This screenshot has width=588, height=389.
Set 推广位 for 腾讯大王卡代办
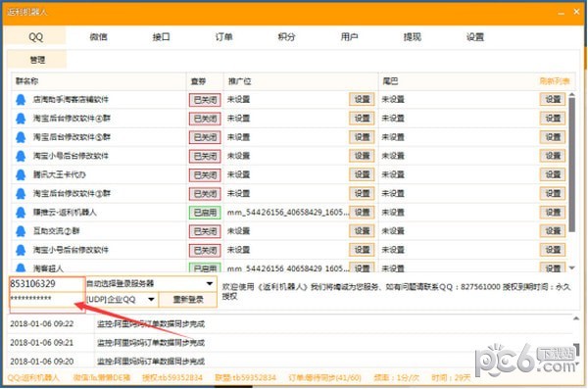(x=362, y=174)
